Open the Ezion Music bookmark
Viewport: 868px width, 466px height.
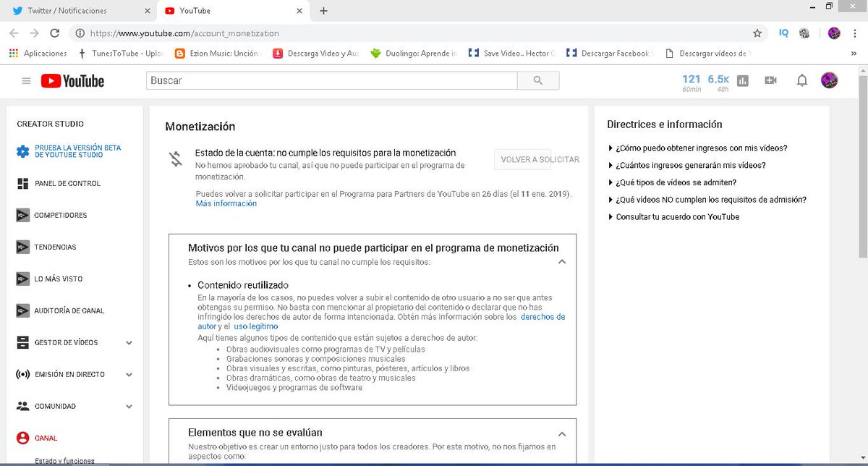pos(216,54)
